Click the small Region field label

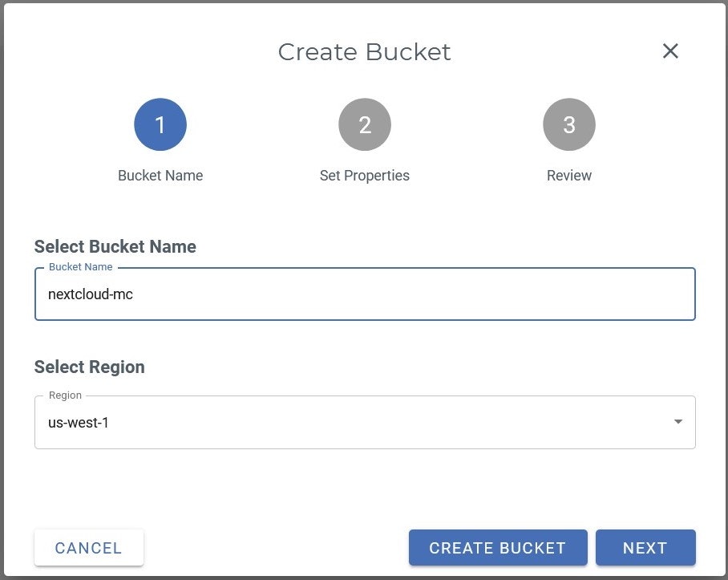tap(66, 395)
